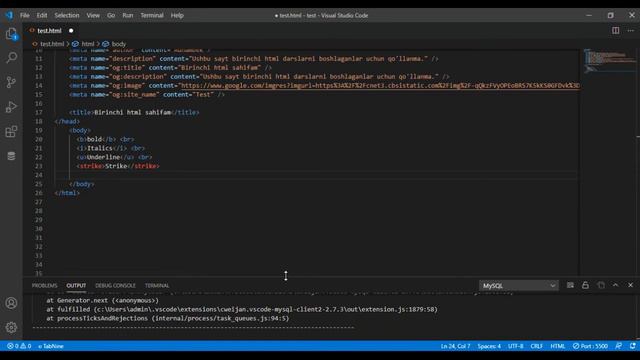The height and width of the screenshot is (360, 640).
Task: Open the Go menu
Action: pos(111,16)
